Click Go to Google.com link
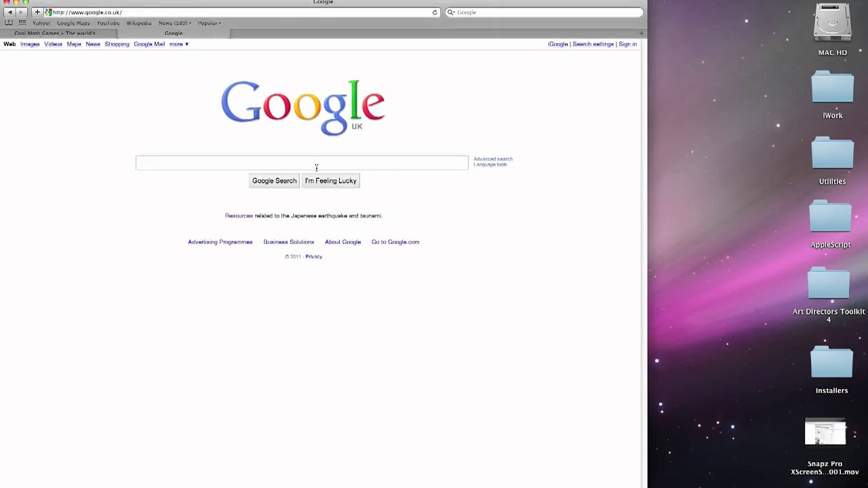The image size is (868, 488). pyautogui.click(x=395, y=242)
